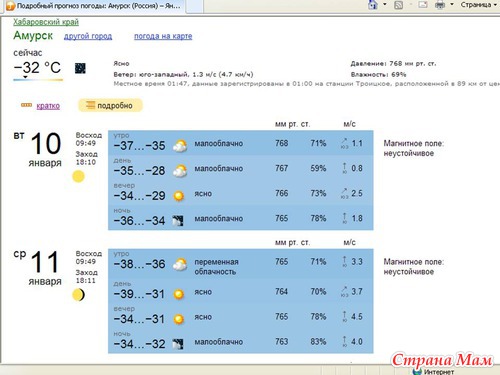Expand the Страница menu
The image size is (500, 375).
(478, 5)
